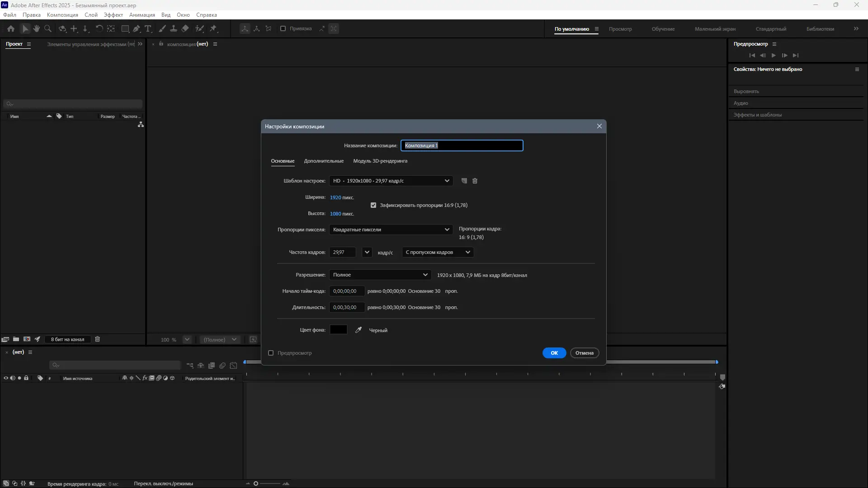Enable the Предпросмотр checkbox in composition settings

click(x=271, y=353)
